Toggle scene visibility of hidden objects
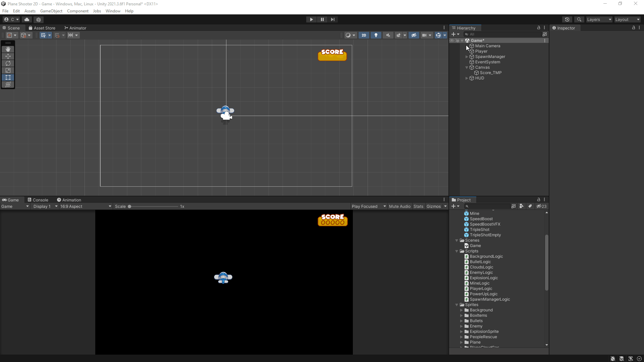644x362 pixels. 414,35
